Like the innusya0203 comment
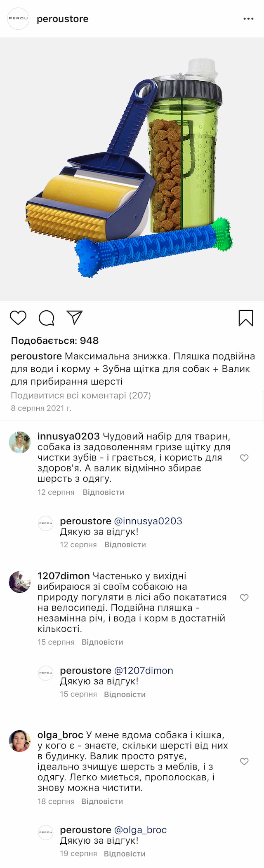The width and height of the screenshot is (264, 868). (x=244, y=458)
